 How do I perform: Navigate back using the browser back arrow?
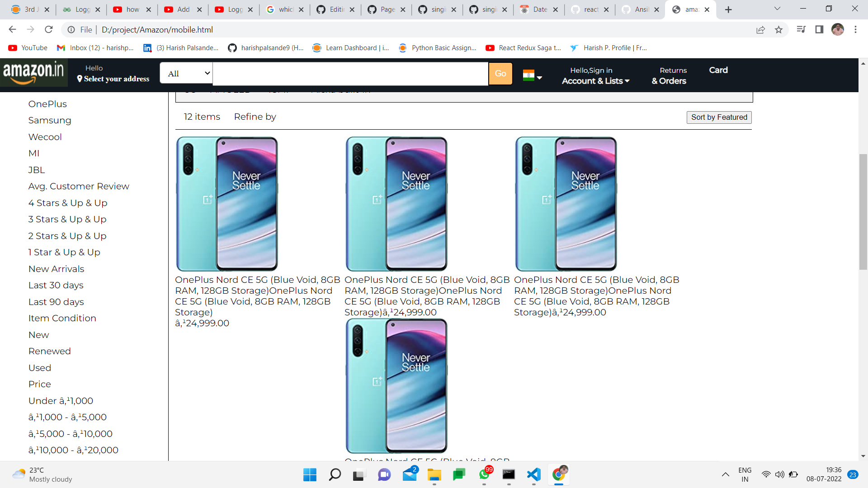[12, 29]
